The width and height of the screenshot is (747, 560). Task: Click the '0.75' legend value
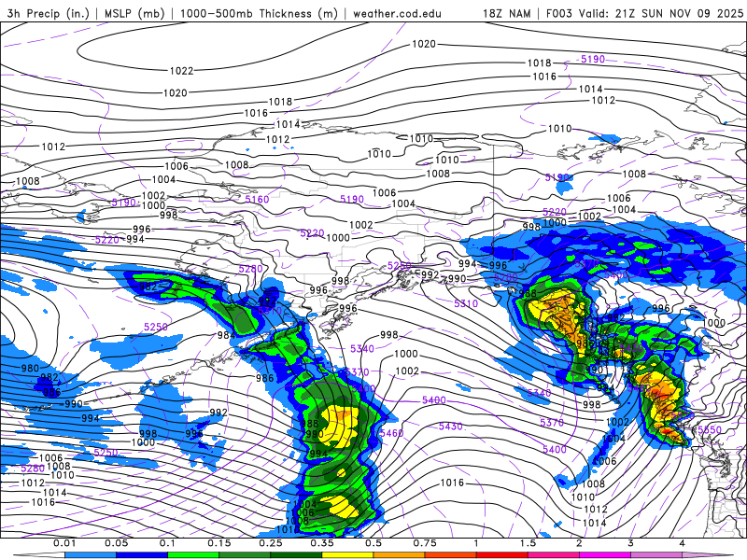point(425,543)
